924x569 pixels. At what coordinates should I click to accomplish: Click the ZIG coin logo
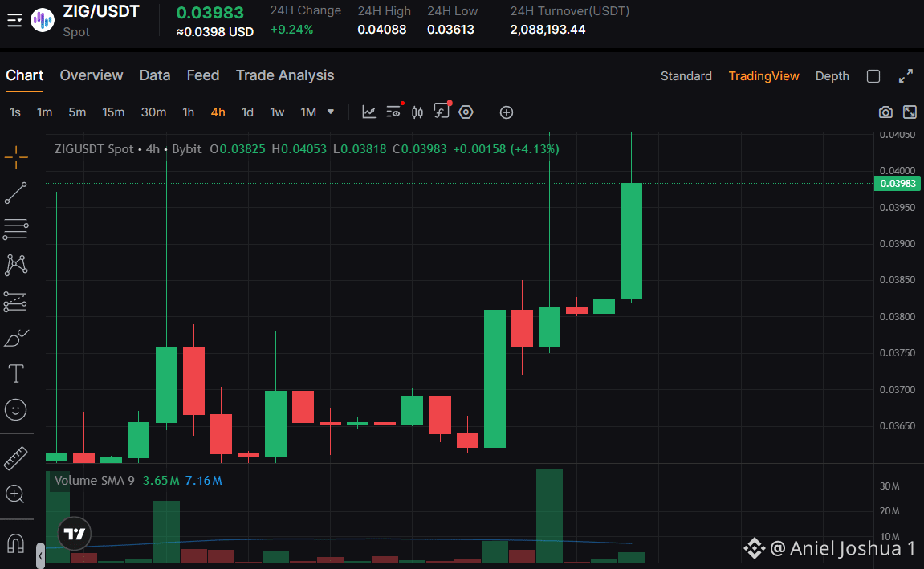tap(43, 21)
